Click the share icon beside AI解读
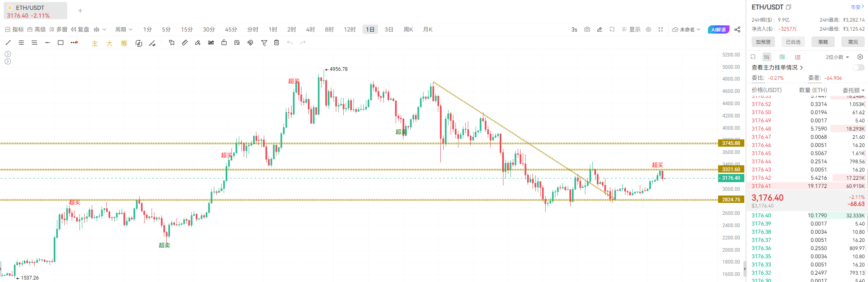The image size is (868, 282). click(x=737, y=29)
